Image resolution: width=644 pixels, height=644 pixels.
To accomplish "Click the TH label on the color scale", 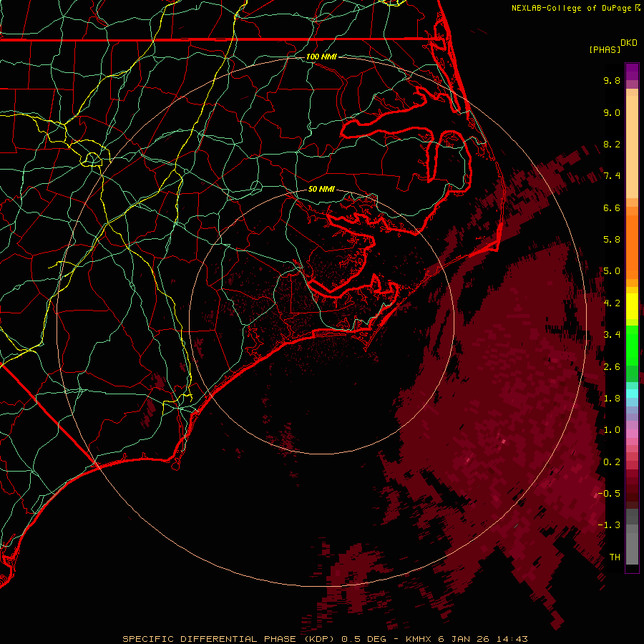I will point(615,557).
